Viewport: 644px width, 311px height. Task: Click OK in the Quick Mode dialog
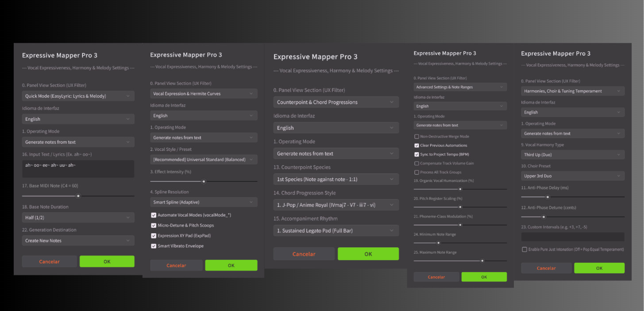[x=107, y=261]
